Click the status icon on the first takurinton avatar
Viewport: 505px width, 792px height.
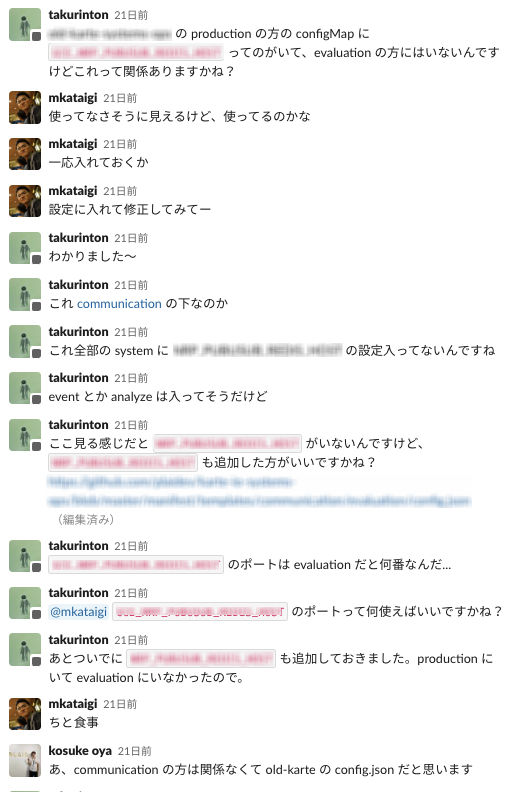coord(36,36)
